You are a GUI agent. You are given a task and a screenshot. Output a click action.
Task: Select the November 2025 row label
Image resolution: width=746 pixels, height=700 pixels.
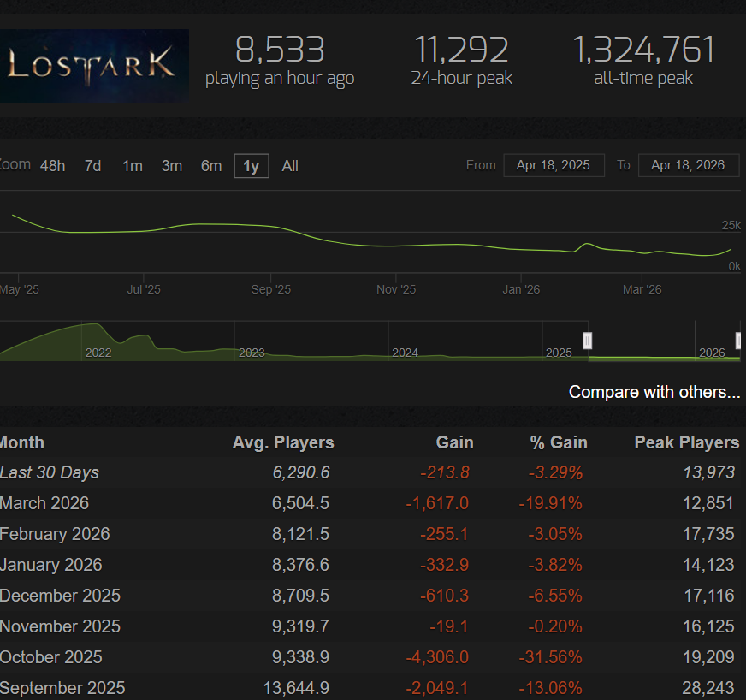pos(60,626)
